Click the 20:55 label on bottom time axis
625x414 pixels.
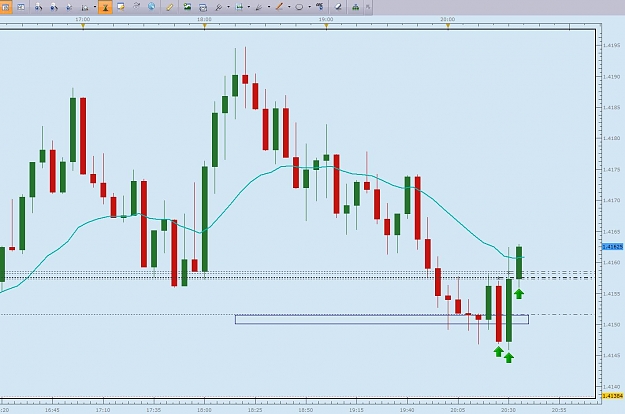click(x=559, y=410)
